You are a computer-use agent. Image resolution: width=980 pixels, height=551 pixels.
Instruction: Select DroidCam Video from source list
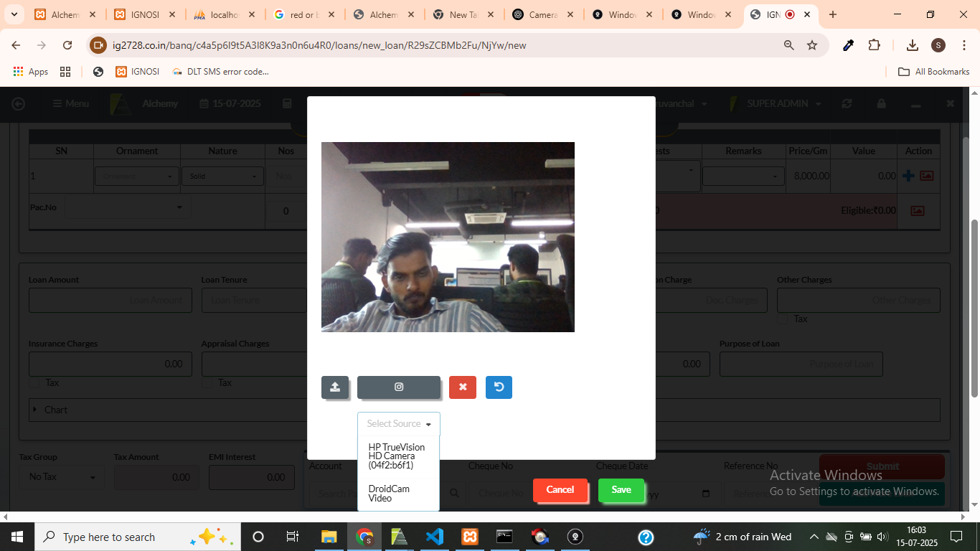[389, 494]
